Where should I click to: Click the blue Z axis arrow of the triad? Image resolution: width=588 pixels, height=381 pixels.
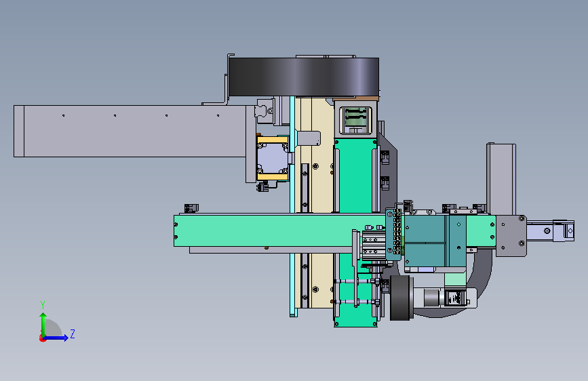[56, 338]
